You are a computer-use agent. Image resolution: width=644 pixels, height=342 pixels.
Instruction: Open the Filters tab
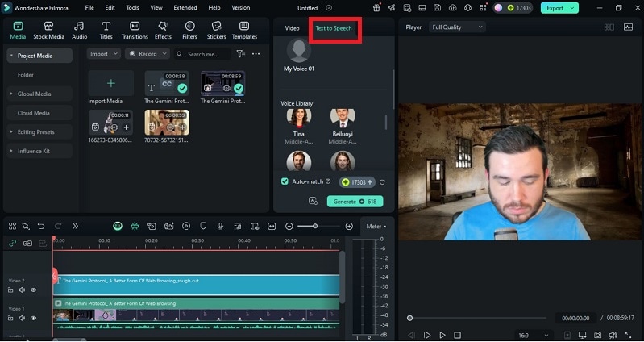(189, 31)
